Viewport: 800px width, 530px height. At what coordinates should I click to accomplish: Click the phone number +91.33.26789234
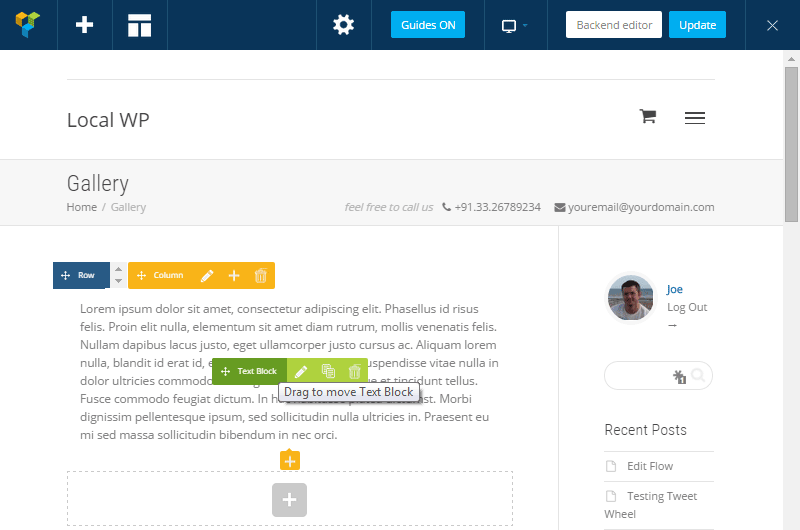497,207
